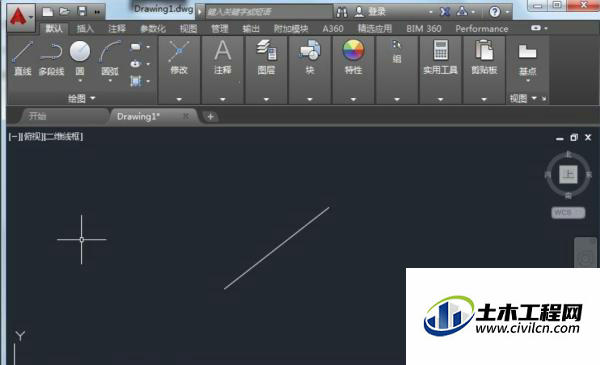
Task: Switch to the Output (输出) ribbon tab
Action: point(251,29)
